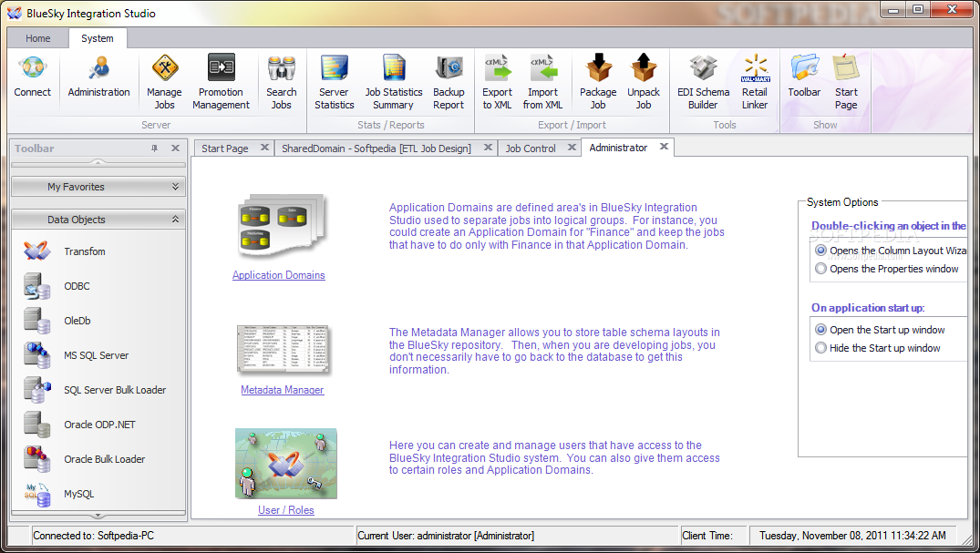Open the User / Roles link
This screenshot has width=980, height=553.
pyautogui.click(x=286, y=510)
